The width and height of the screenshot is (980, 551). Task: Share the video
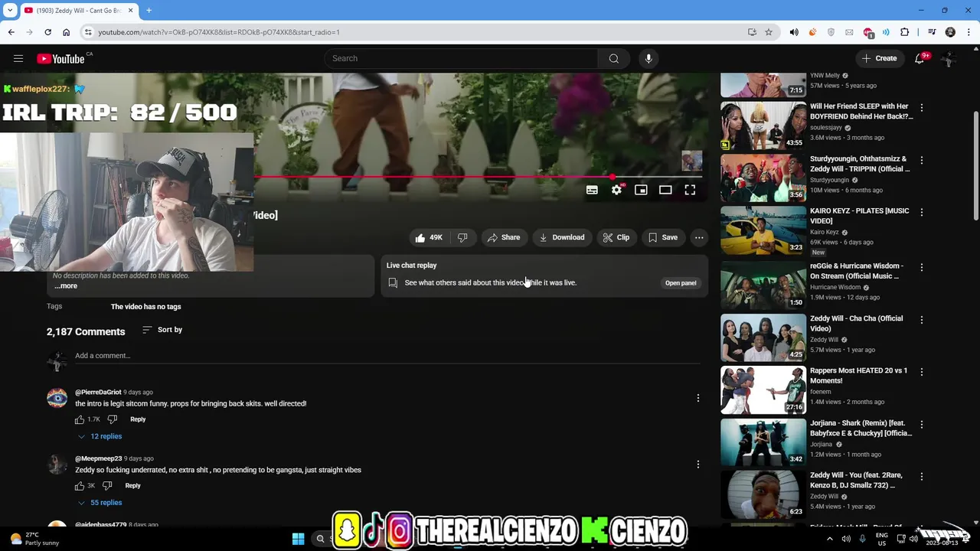504,237
